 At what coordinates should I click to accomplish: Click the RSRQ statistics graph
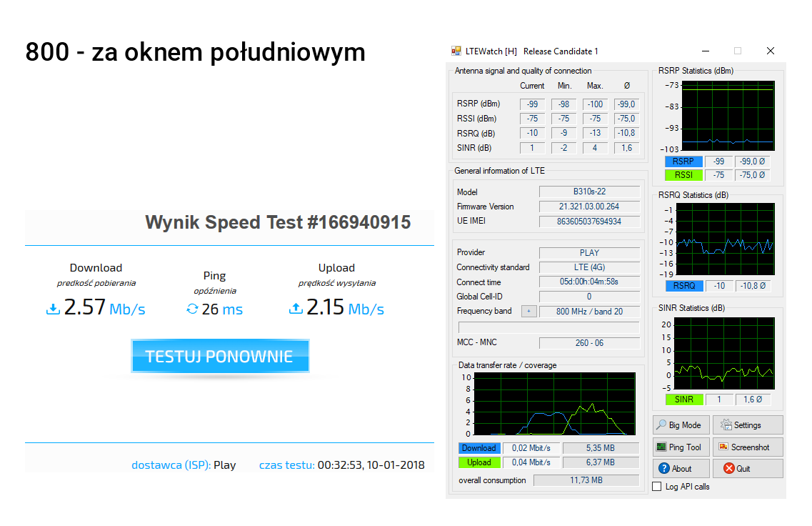pyautogui.click(x=725, y=239)
